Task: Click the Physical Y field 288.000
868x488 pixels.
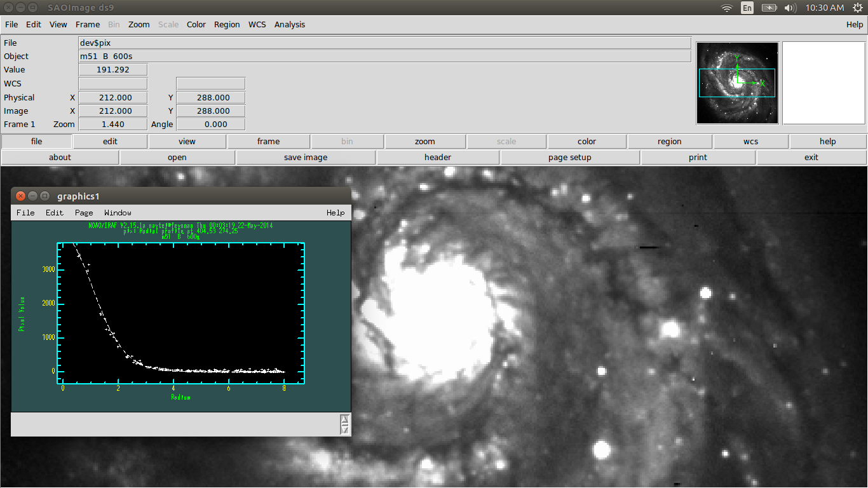Action: [x=210, y=98]
